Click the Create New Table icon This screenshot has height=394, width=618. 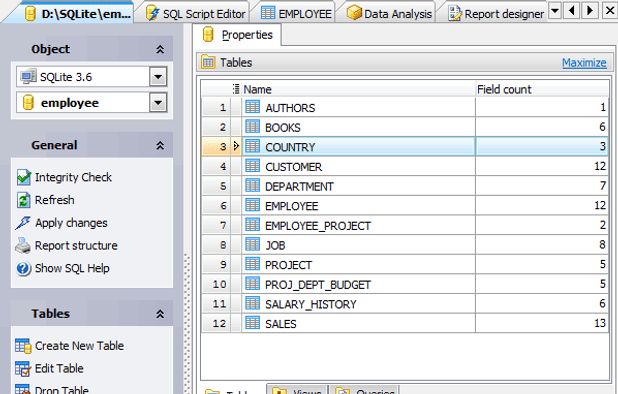(23, 346)
